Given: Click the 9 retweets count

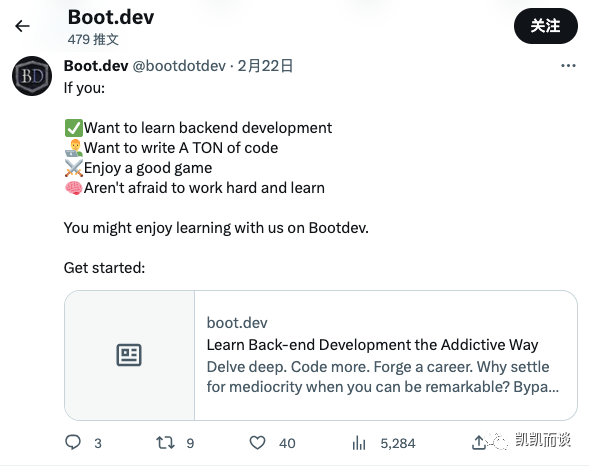Looking at the screenshot, I should point(190,443).
